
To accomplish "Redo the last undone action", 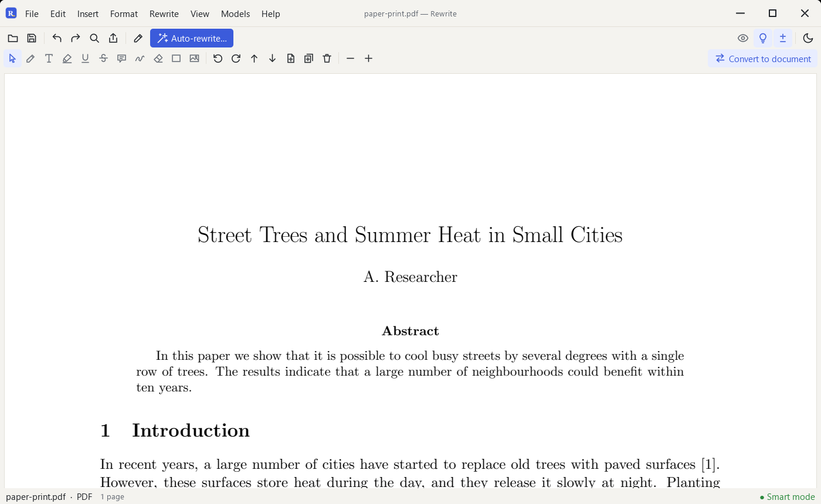I will pos(76,39).
